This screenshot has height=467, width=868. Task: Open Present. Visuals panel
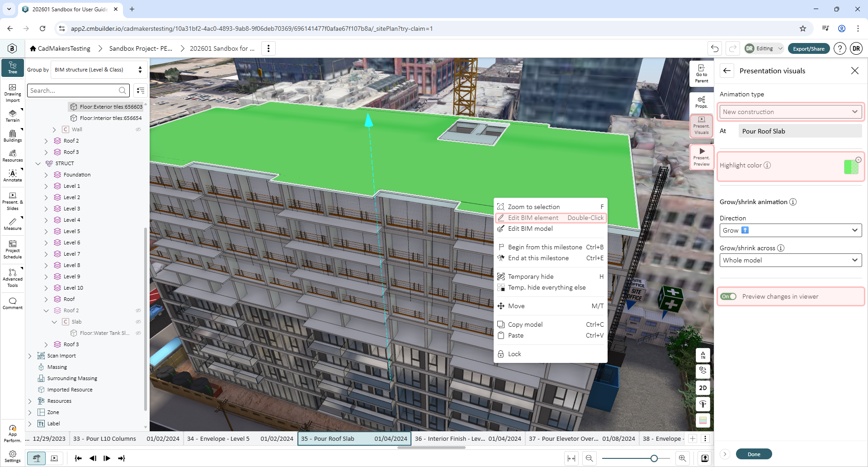click(702, 126)
